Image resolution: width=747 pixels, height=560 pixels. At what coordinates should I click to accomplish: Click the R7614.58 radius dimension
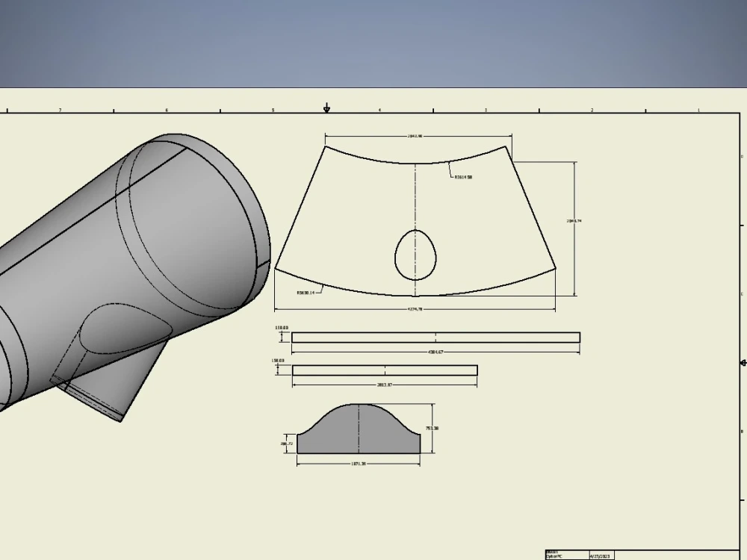pos(463,177)
